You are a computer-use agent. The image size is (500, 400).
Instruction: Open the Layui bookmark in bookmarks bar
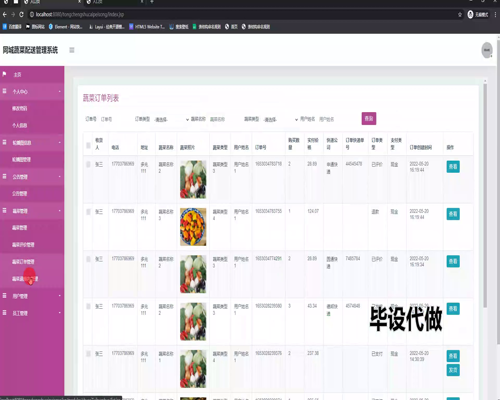coord(107,27)
